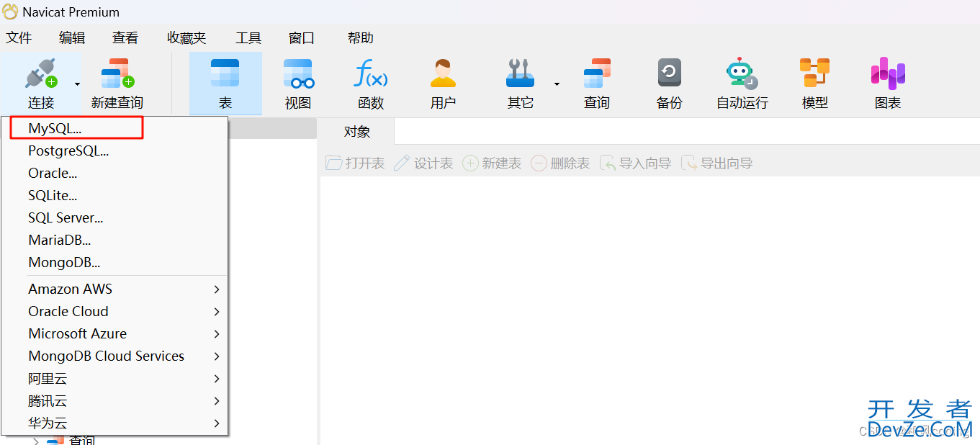Image resolution: width=980 pixels, height=445 pixels.
Task: Open the 工具 menu
Action: pyautogui.click(x=248, y=37)
